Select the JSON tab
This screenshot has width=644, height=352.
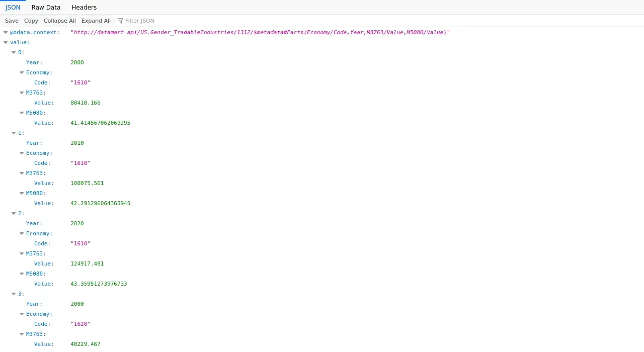click(13, 8)
